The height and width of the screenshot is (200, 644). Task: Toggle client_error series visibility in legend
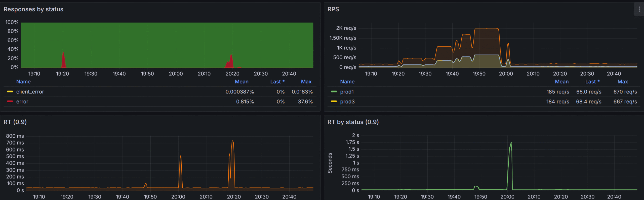click(30, 92)
